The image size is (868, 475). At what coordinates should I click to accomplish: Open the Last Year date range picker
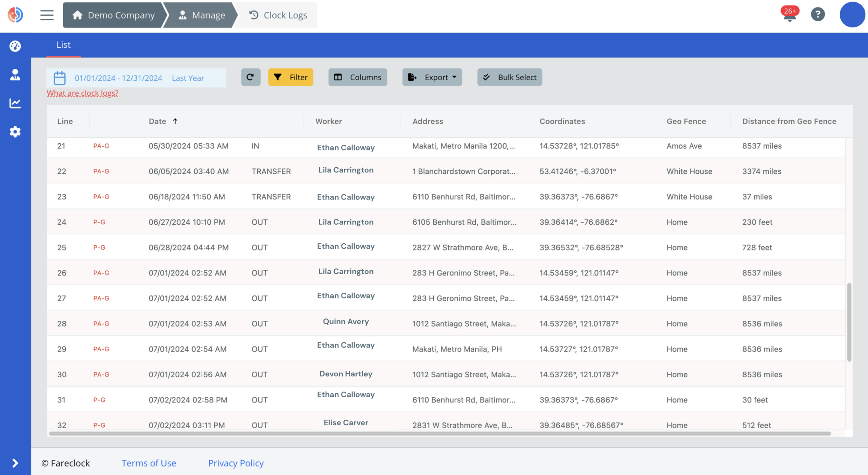click(188, 78)
